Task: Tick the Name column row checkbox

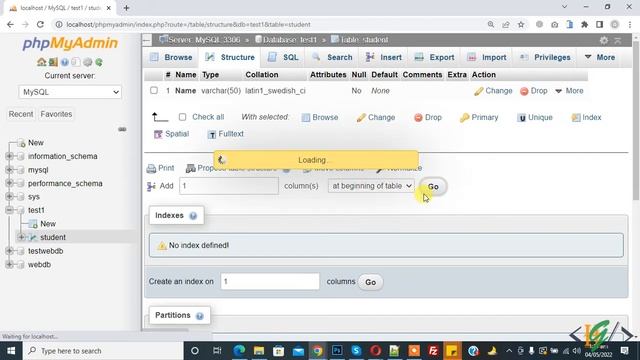Action: (x=154, y=90)
